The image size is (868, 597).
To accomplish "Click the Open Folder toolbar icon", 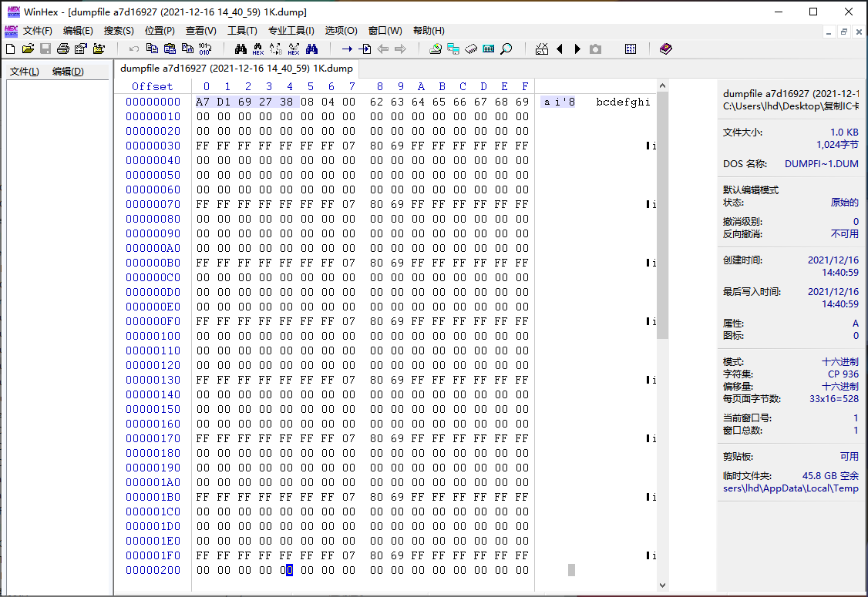I will pos(99,49).
